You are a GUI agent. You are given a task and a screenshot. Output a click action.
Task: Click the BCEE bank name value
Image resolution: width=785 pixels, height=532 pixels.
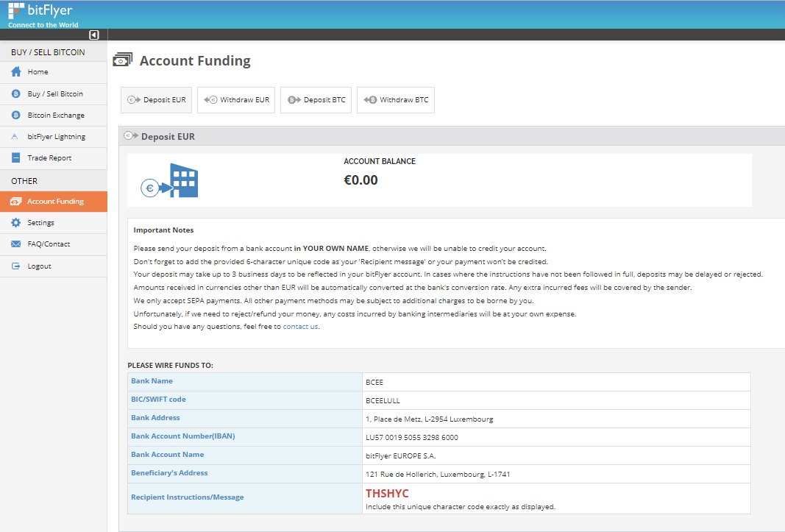click(374, 382)
